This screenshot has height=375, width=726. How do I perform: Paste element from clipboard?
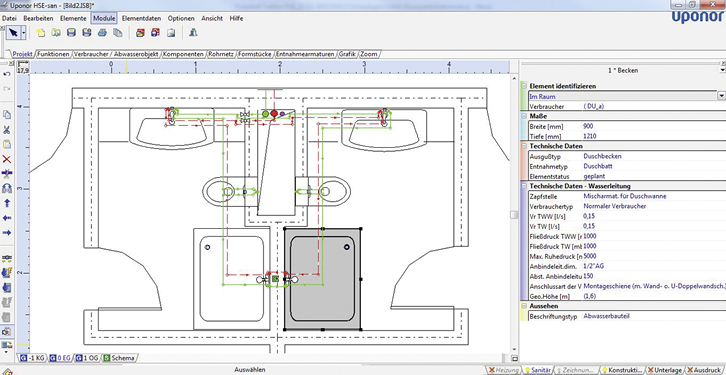click(x=6, y=144)
